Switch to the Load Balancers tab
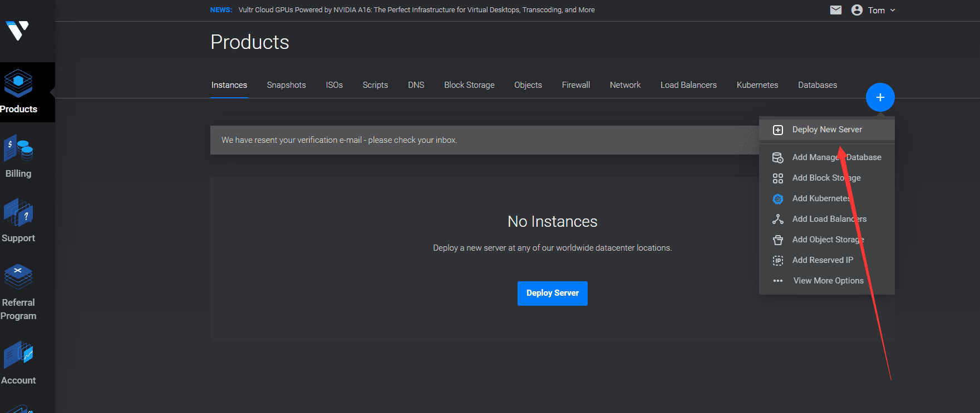The height and width of the screenshot is (413, 980). coord(688,85)
